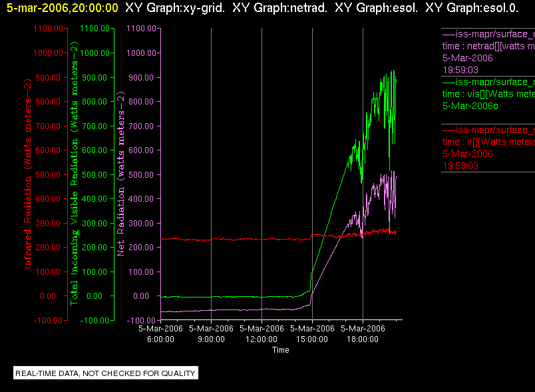Click the title text XY Graph:esol.0.
535x392 pixels.
click(x=472, y=8)
